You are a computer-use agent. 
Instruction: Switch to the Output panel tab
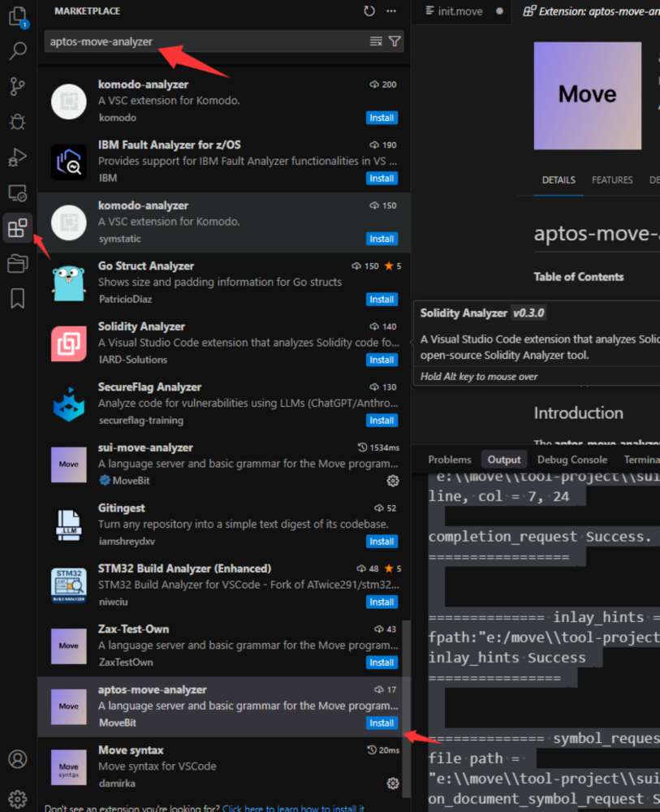(x=504, y=460)
